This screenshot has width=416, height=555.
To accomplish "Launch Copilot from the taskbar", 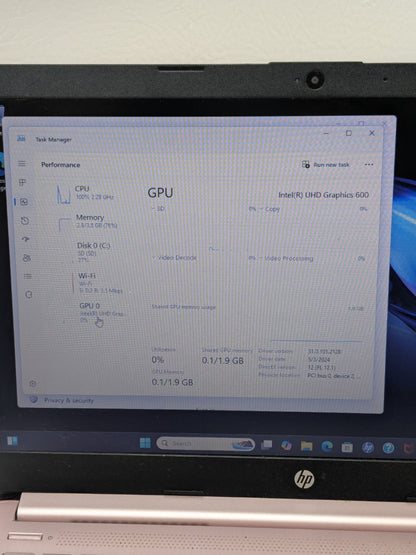I will [x=286, y=445].
